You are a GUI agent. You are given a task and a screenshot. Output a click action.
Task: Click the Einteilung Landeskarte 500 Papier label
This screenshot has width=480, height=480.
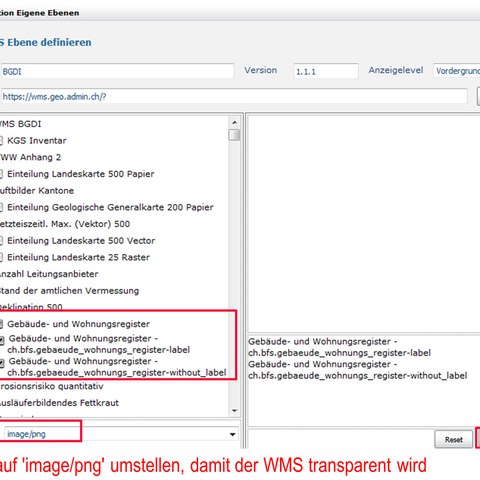[x=81, y=174]
